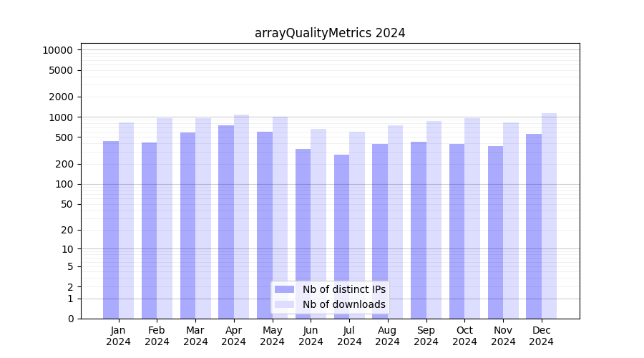Click the 'Nb of downloads' legend swatch
This screenshot has height=358, width=644.
pyautogui.click(x=284, y=304)
